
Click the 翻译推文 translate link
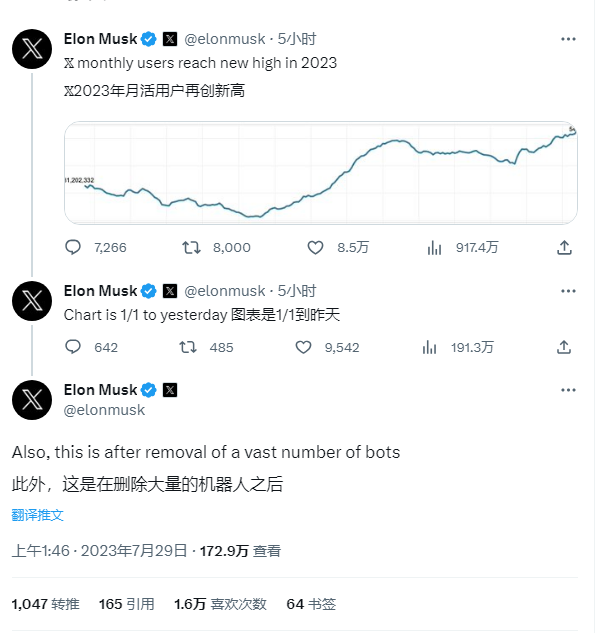pos(38,515)
